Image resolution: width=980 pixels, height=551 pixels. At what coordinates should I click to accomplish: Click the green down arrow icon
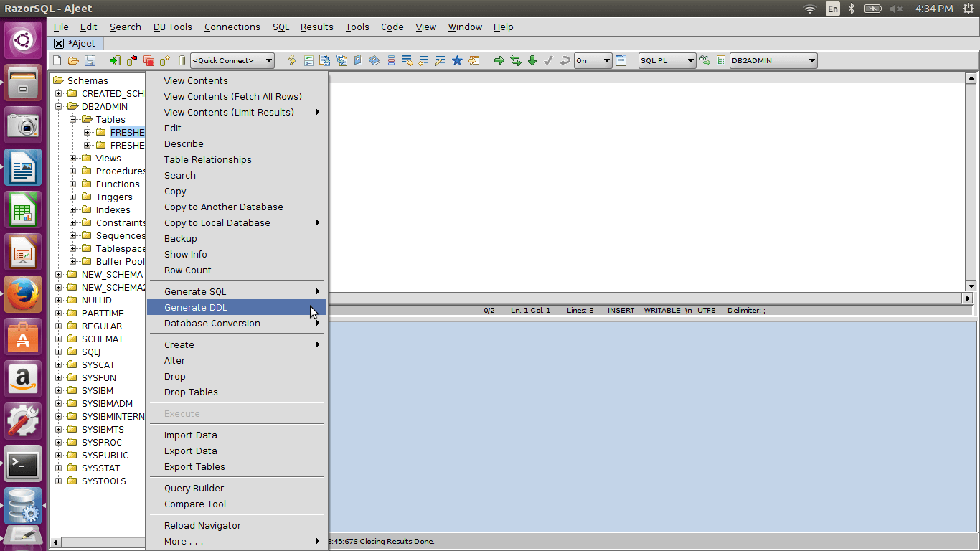click(532, 61)
